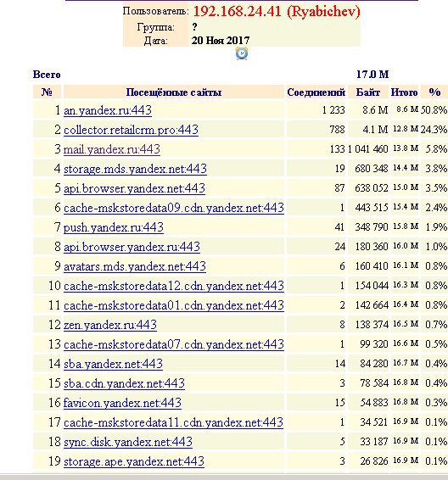Click the Всего total label
This screenshot has width=448, height=480.
pos(47,75)
